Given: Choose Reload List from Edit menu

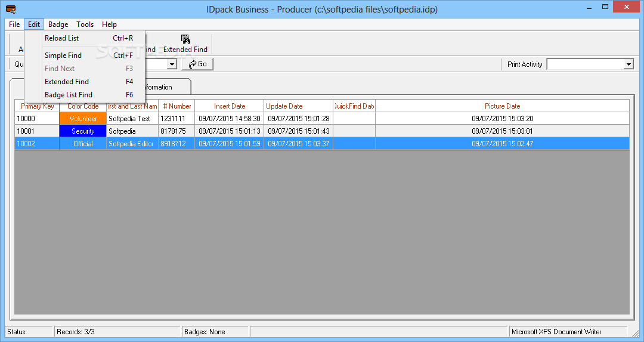Looking at the screenshot, I should tap(85, 38).
